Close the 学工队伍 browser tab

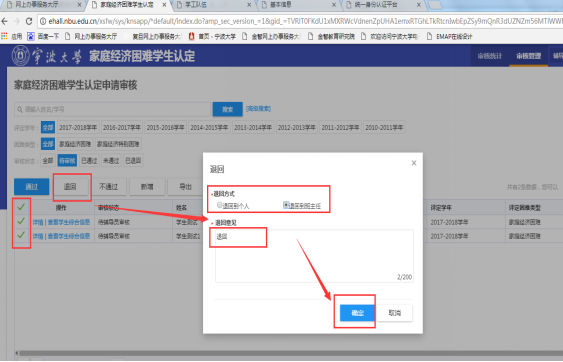[249, 5]
